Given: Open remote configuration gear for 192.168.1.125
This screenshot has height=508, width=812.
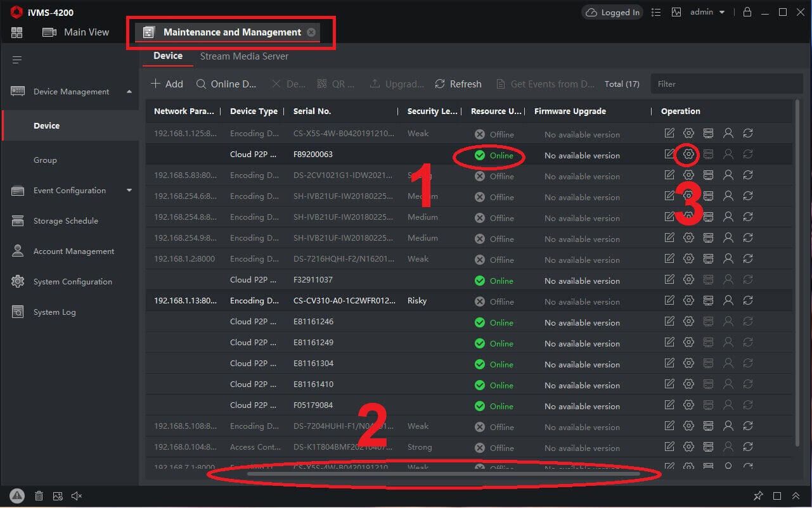Looking at the screenshot, I should click(x=689, y=133).
